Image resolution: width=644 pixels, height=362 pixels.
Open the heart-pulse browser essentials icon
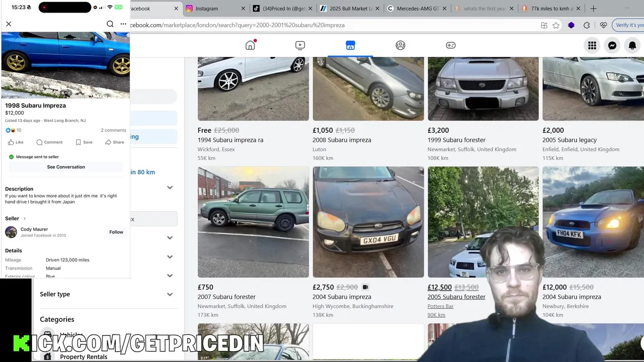pos(604,25)
